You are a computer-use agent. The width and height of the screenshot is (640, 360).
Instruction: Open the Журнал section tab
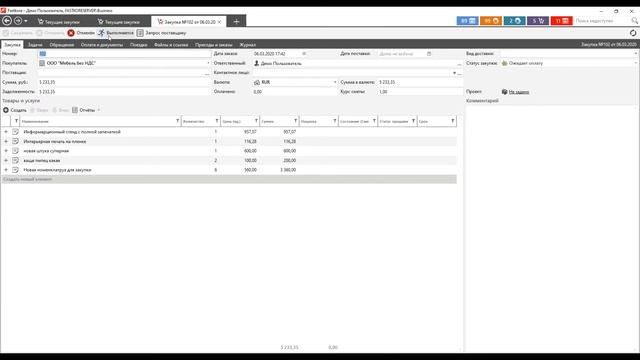pyautogui.click(x=247, y=45)
